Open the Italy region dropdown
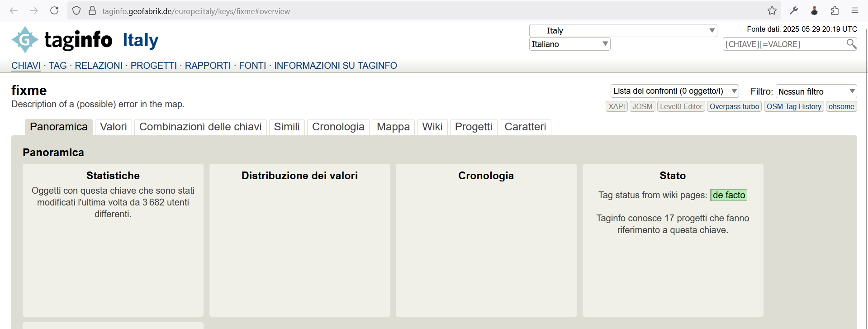868x329 pixels. (623, 30)
